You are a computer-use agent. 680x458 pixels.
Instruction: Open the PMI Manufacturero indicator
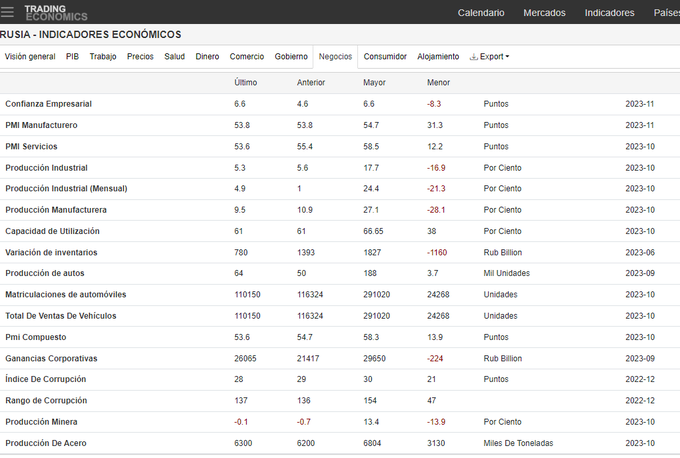tap(41, 125)
